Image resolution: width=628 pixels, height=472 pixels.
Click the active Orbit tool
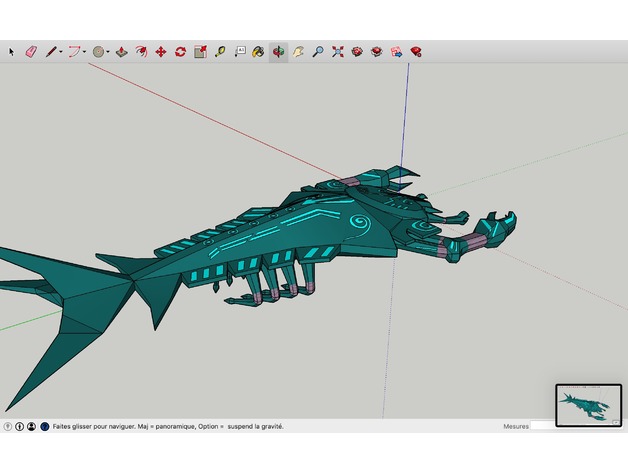[x=278, y=51]
